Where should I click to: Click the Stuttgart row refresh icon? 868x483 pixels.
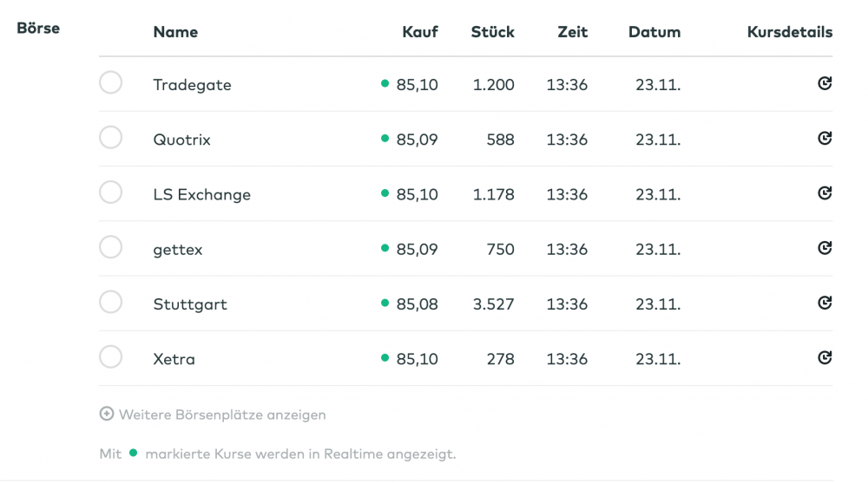(x=825, y=303)
